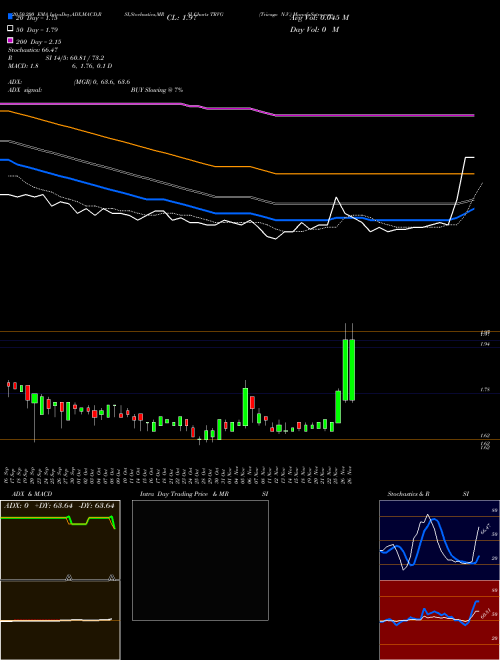
Task: Click the 'CL: 1.97' closing price text
Action: tap(182, 18)
